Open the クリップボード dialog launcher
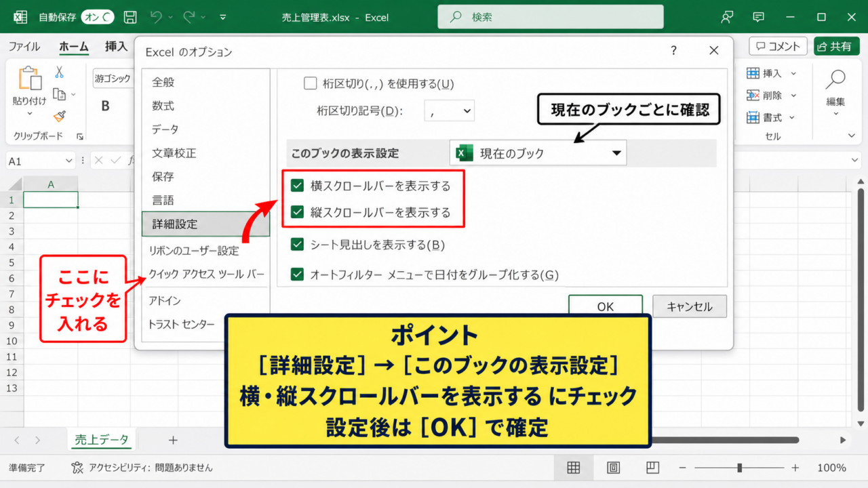The height and width of the screenshot is (488, 868). coord(80,136)
